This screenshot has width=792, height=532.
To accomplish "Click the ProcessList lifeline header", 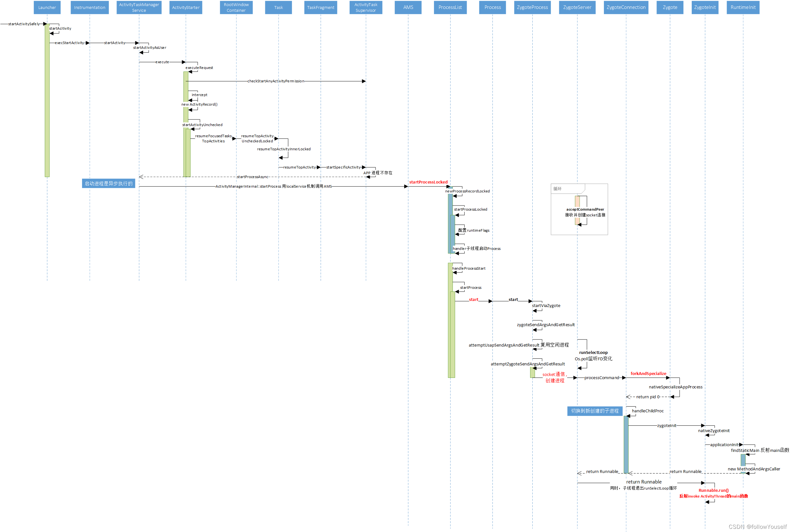I will coord(450,7).
